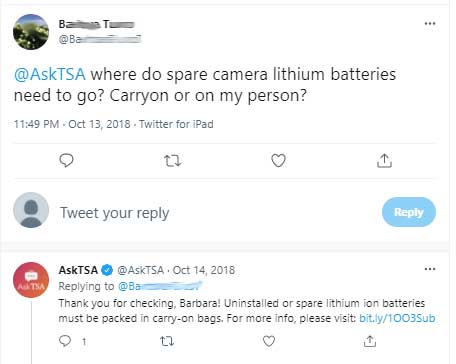Open the bit.ly/1OO3Sub link

coord(397,318)
